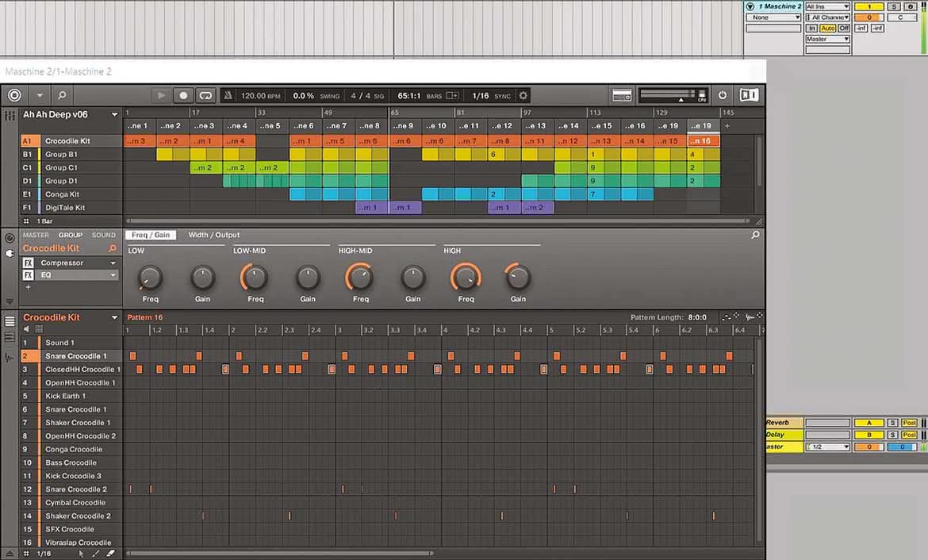Select the pencil paint tool in the footer
The height and width of the screenshot is (560, 928).
[96, 554]
